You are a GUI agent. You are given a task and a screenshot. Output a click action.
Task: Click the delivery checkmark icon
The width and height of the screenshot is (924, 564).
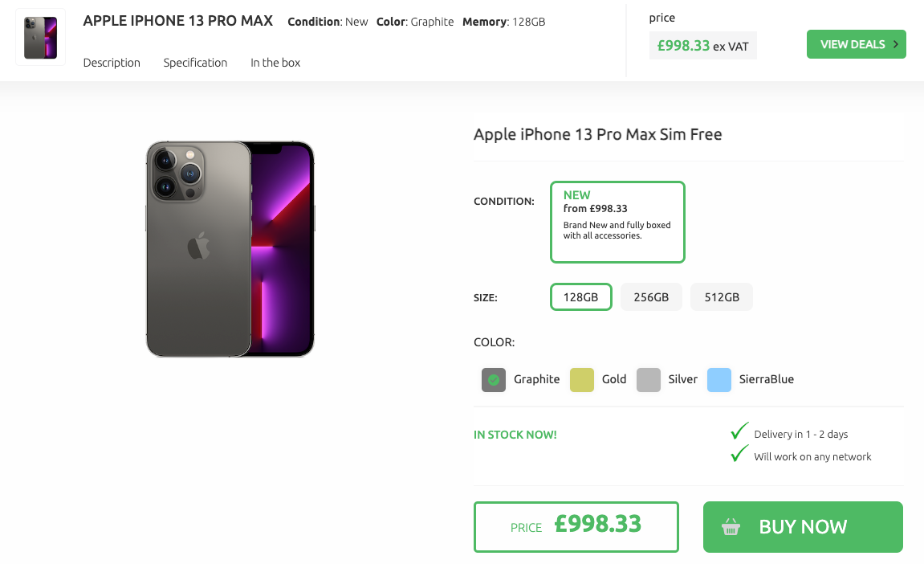(739, 432)
